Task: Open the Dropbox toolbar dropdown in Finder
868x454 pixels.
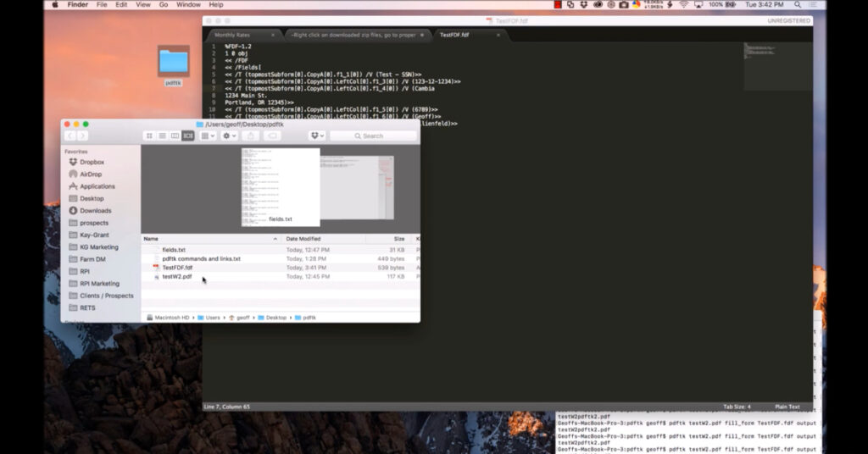Action: (317, 136)
